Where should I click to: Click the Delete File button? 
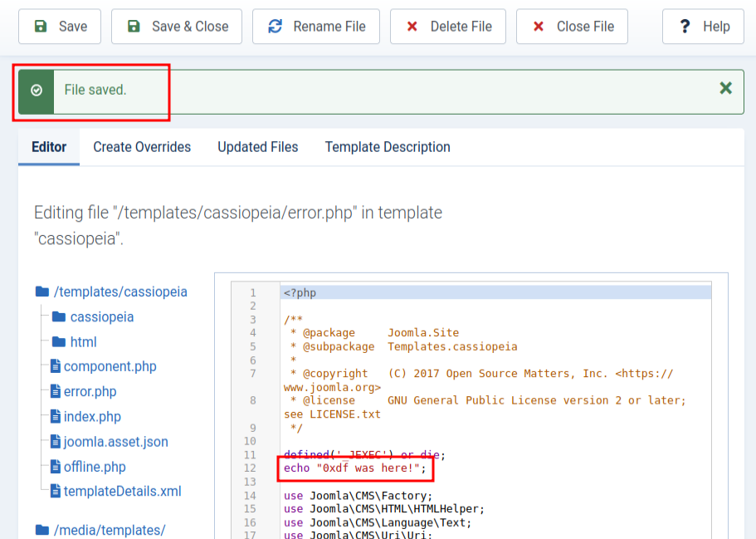[x=448, y=27]
